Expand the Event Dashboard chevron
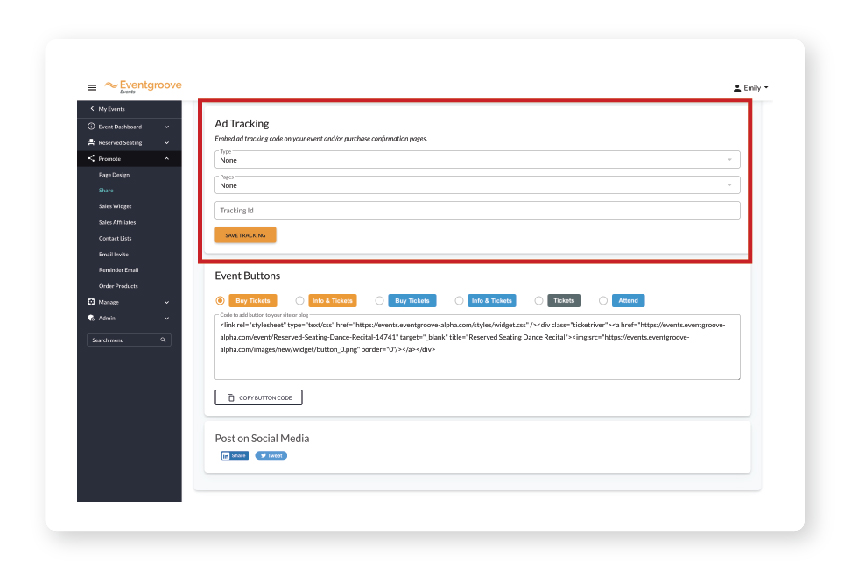The height and width of the screenshot is (576, 851). pos(167,126)
